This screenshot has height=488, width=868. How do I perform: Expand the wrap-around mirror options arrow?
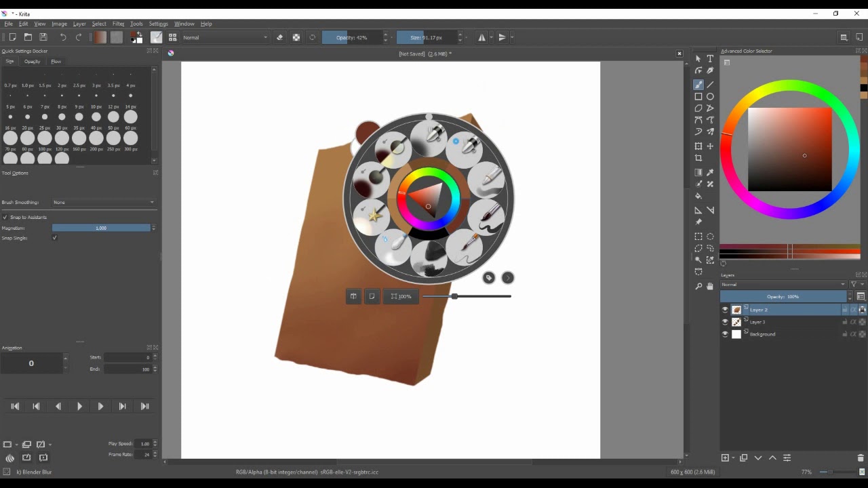[x=512, y=37]
